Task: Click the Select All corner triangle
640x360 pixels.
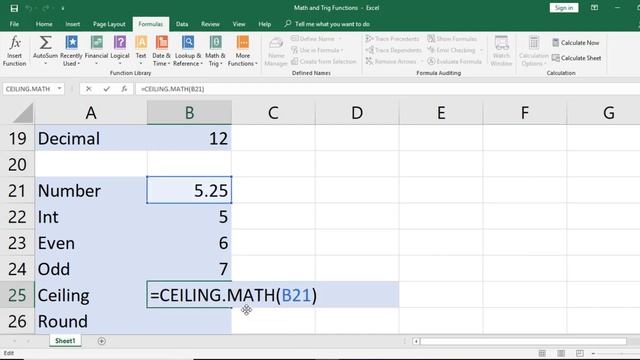Action: tap(22, 113)
